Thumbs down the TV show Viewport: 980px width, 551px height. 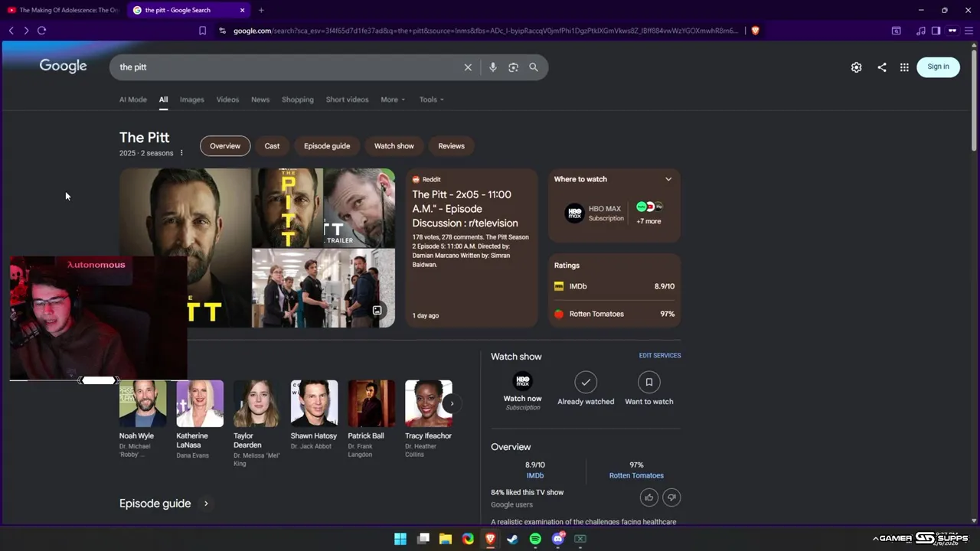[x=671, y=497]
